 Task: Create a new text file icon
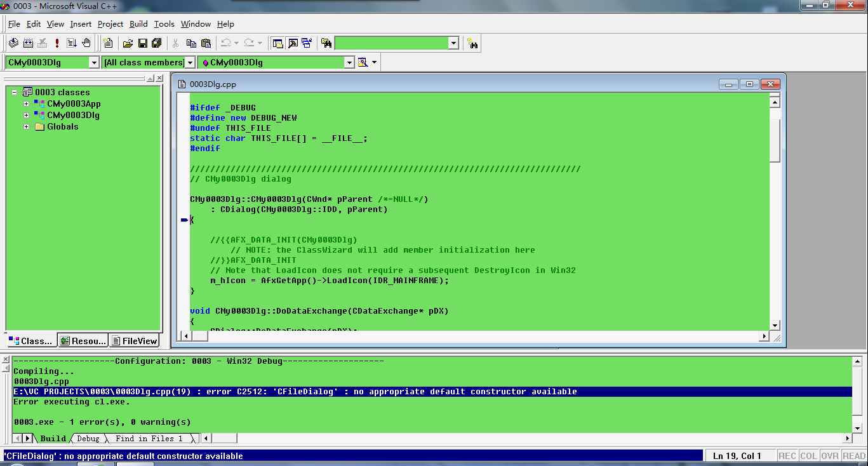(108, 43)
